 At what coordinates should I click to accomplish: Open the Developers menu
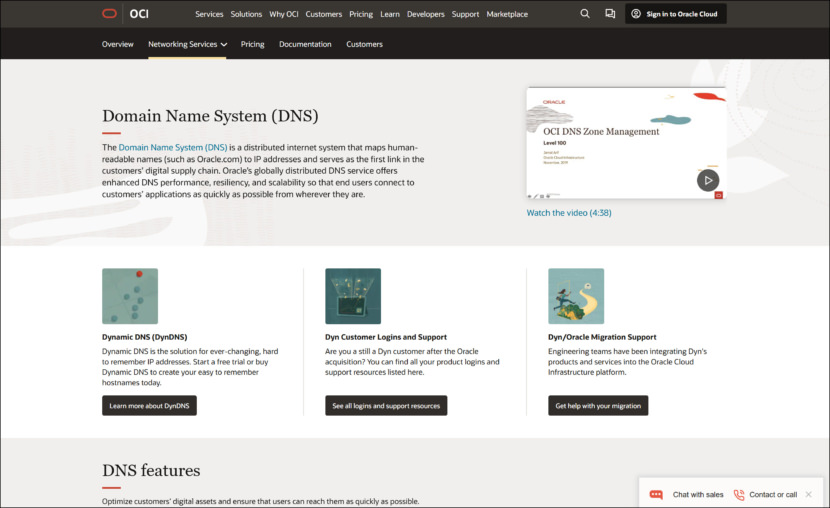pos(426,14)
